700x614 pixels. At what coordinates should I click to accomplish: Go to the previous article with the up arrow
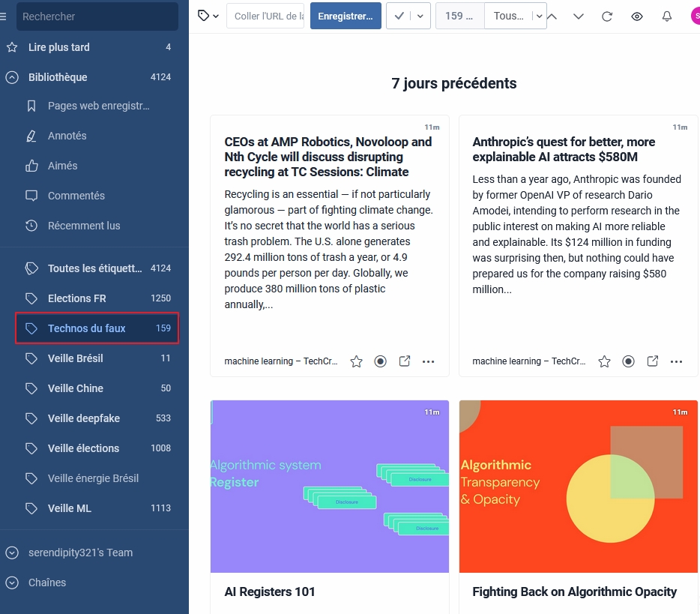tap(552, 16)
